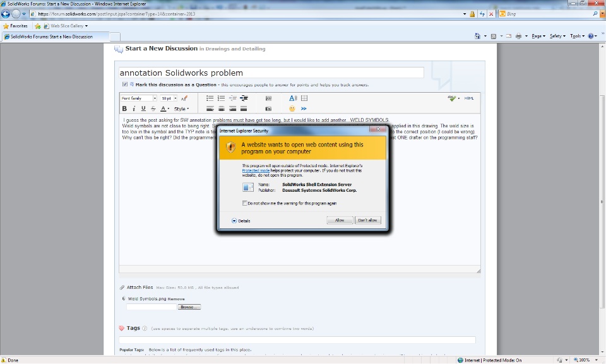Click the Bing search magnifier
Screen dimensions: 606x364
595,14
